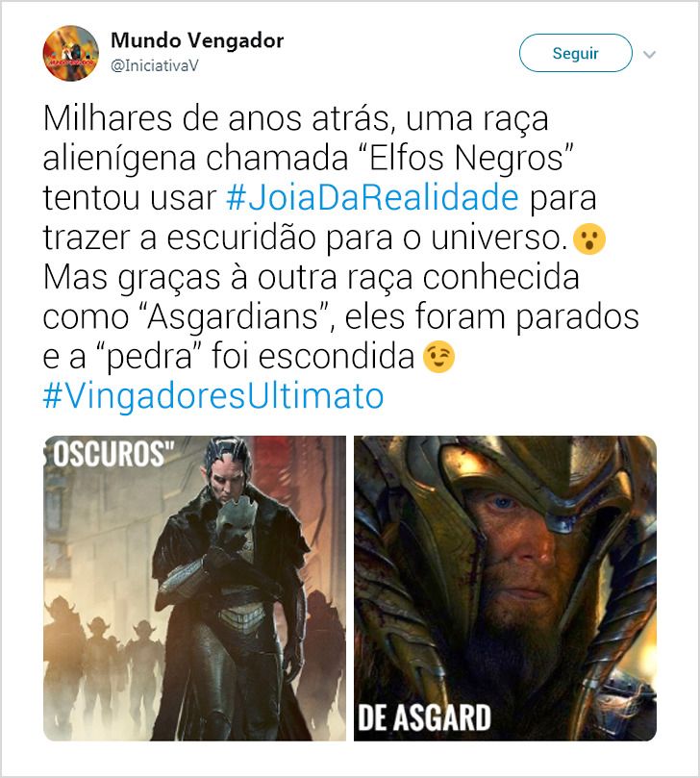Click the surprised face emoji after universo
The height and width of the screenshot is (778, 700).
pos(588,239)
